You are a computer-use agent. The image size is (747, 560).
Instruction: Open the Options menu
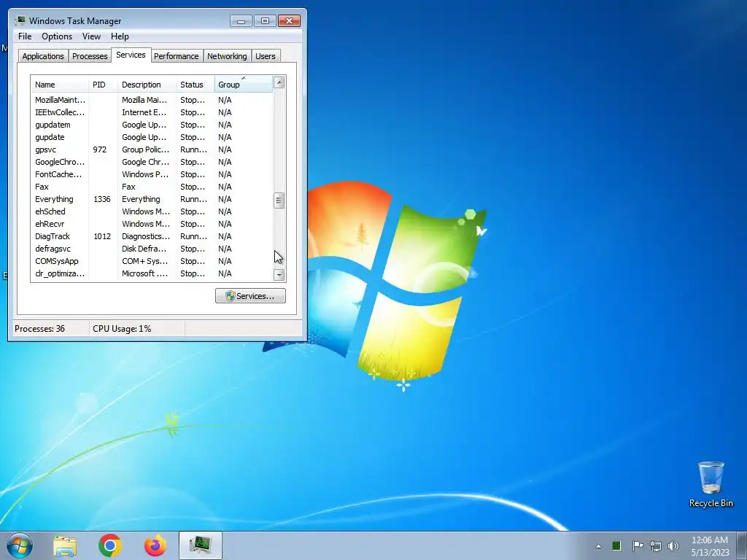tap(57, 36)
